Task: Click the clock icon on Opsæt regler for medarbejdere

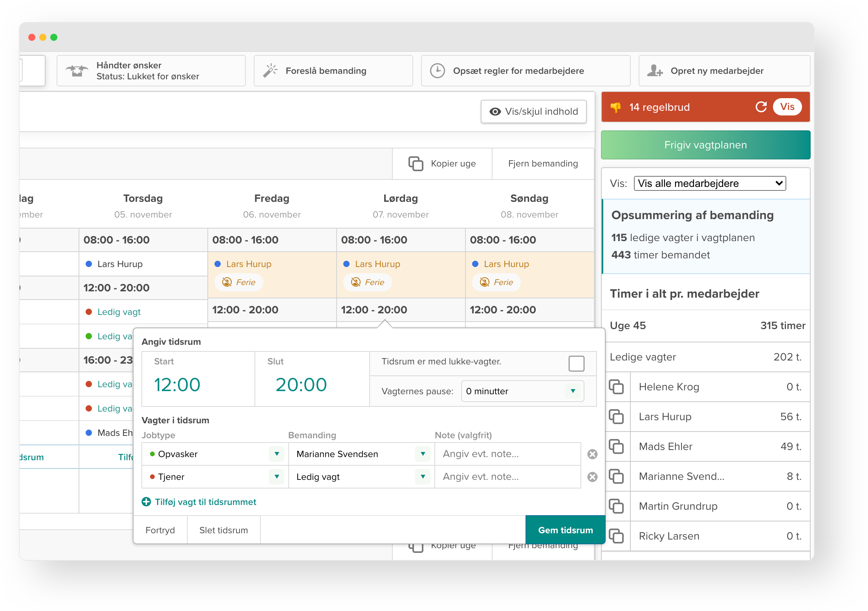Action: 438,71
